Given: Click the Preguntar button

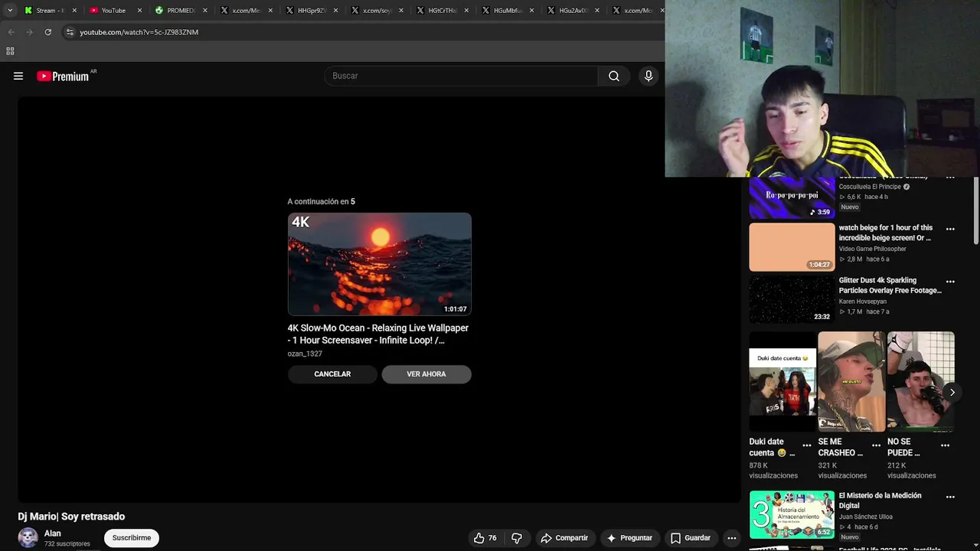Looking at the screenshot, I should (x=629, y=538).
